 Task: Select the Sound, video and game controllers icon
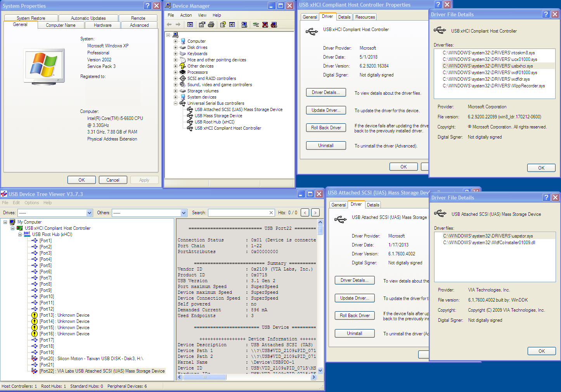pos(183,85)
